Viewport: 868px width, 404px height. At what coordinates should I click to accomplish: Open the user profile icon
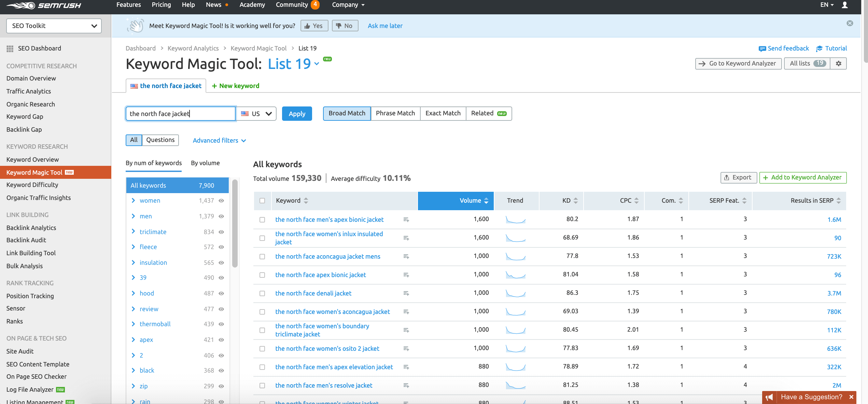[845, 5]
